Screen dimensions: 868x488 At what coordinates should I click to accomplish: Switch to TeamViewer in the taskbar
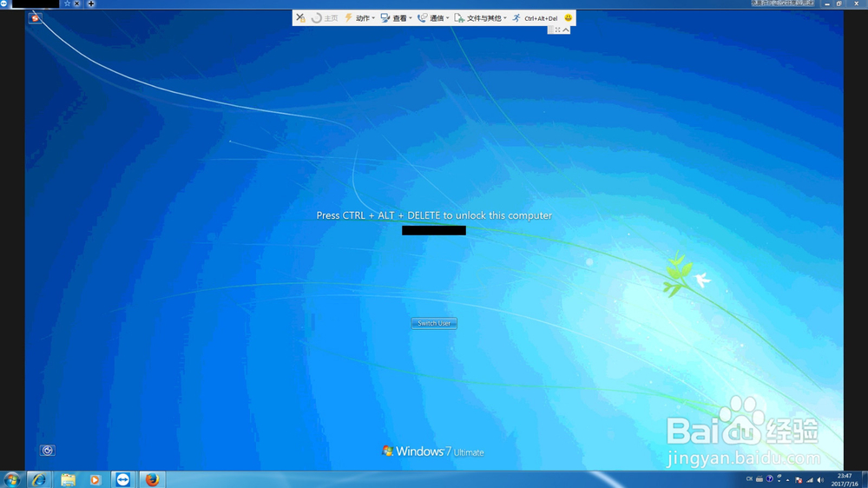[123, 479]
